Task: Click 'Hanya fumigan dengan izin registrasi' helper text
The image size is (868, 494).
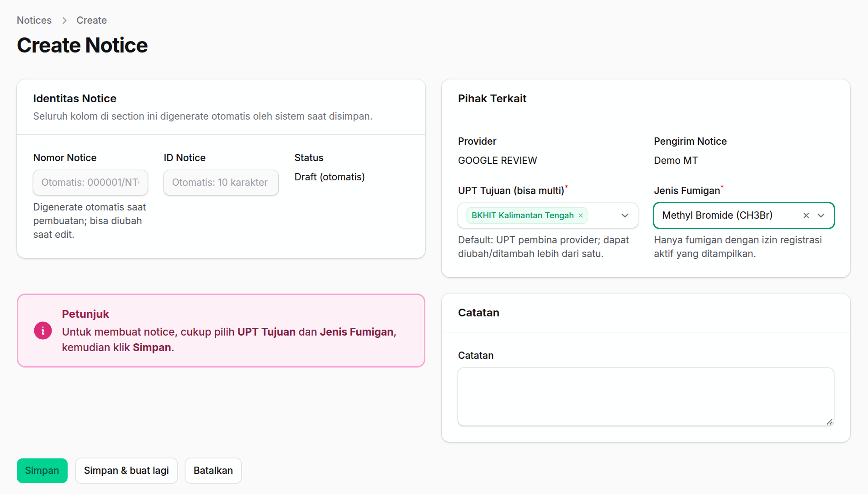Action: pyautogui.click(x=738, y=247)
